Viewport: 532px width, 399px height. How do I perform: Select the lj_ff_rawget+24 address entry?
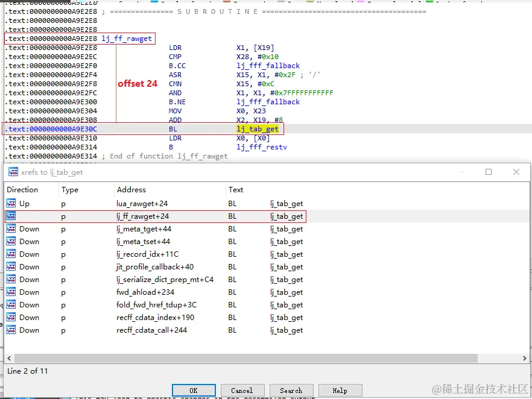142,216
